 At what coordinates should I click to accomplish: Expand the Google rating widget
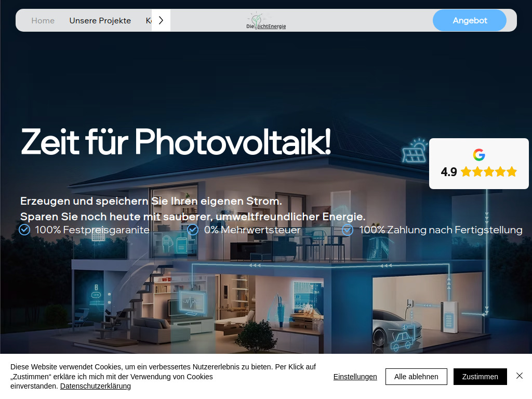pos(478,163)
